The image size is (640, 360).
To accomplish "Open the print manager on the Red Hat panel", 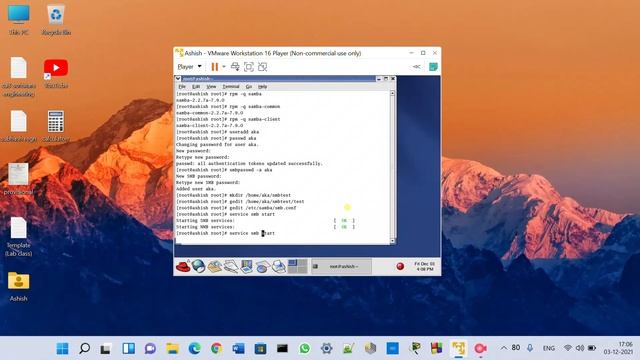I will (279, 267).
